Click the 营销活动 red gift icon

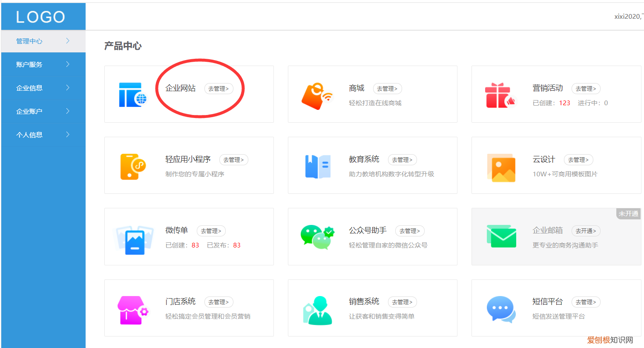click(501, 94)
